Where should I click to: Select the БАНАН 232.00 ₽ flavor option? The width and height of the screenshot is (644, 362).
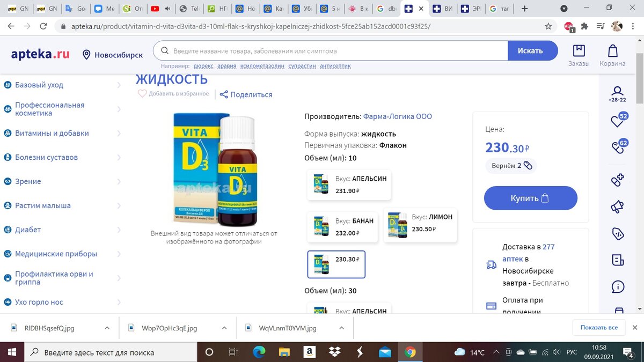343,227
